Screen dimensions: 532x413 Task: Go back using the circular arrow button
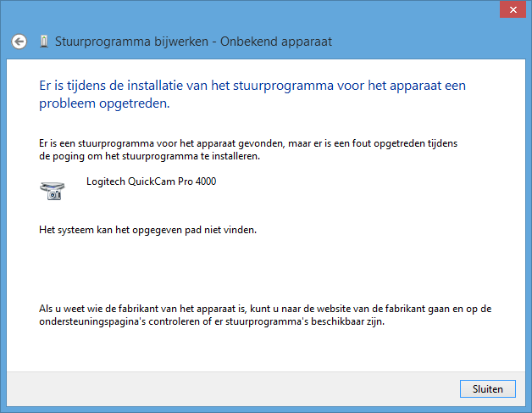click(x=19, y=42)
